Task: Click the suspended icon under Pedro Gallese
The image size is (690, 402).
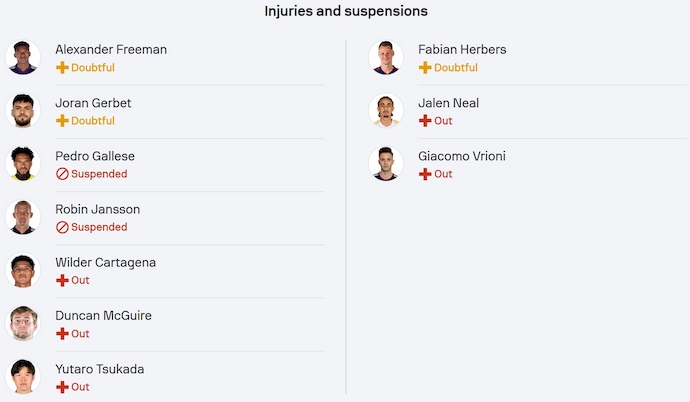Action: pyautogui.click(x=62, y=174)
